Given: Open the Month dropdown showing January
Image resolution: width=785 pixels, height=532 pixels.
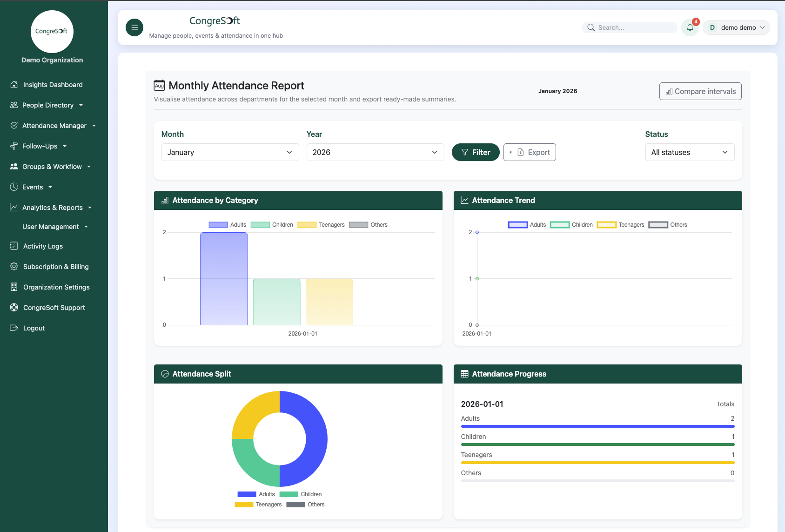Looking at the screenshot, I should [230, 152].
